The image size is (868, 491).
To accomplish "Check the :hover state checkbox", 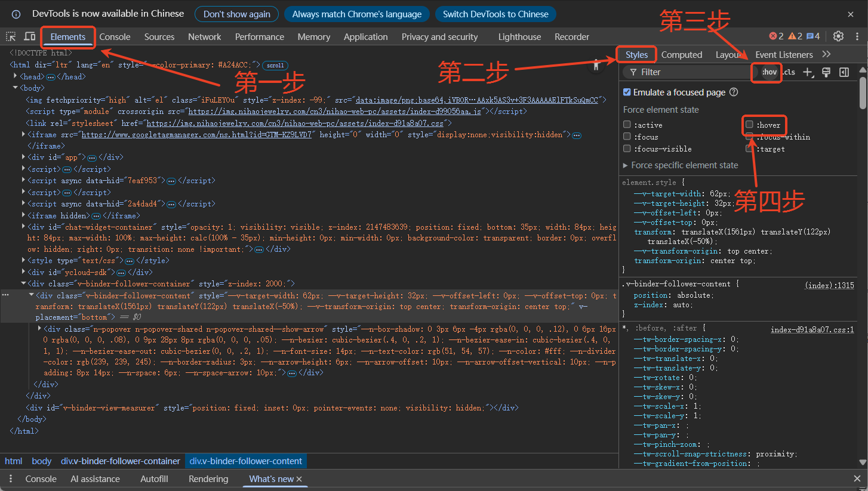I will tap(749, 125).
